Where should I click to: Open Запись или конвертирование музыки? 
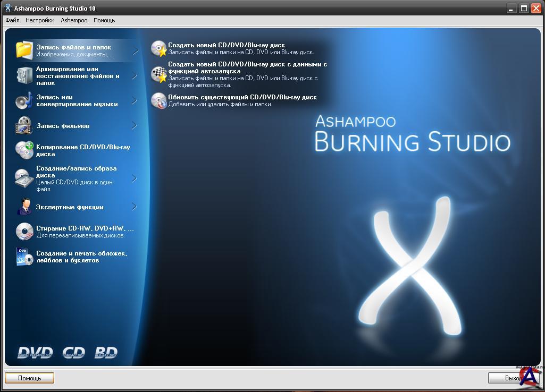(x=77, y=101)
